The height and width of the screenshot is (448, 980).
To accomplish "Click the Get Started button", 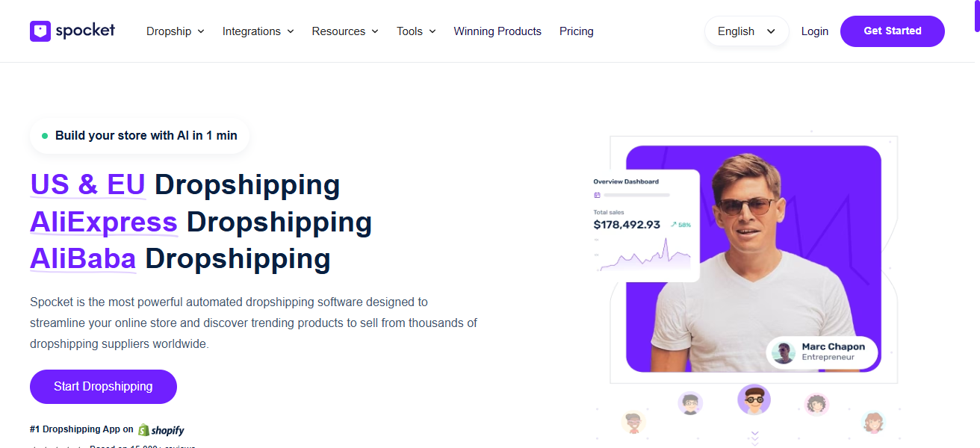I will coord(893,31).
